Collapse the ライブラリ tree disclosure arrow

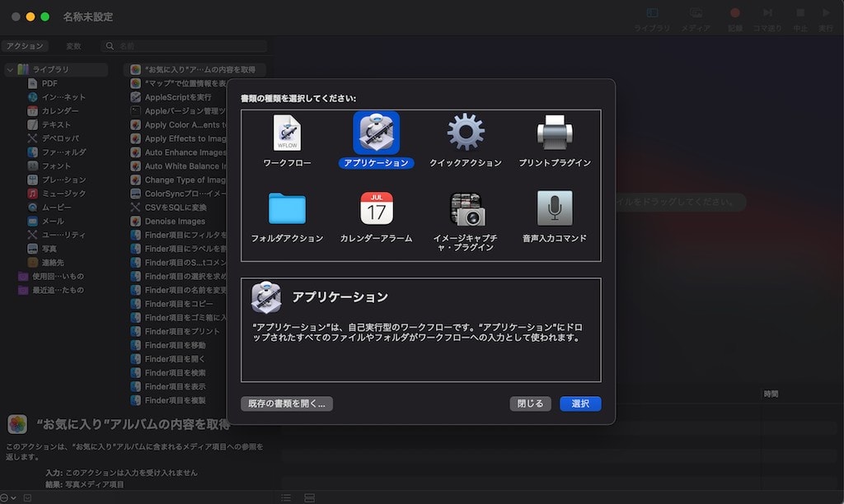point(10,70)
